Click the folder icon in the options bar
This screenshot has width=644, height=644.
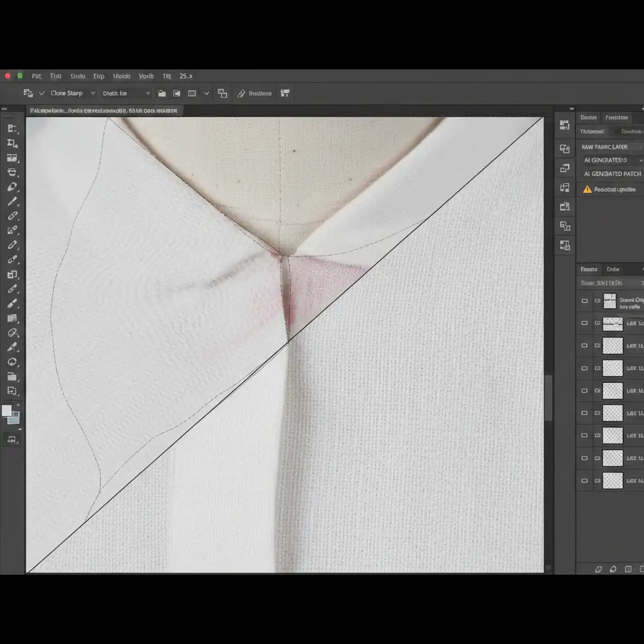coord(162,94)
